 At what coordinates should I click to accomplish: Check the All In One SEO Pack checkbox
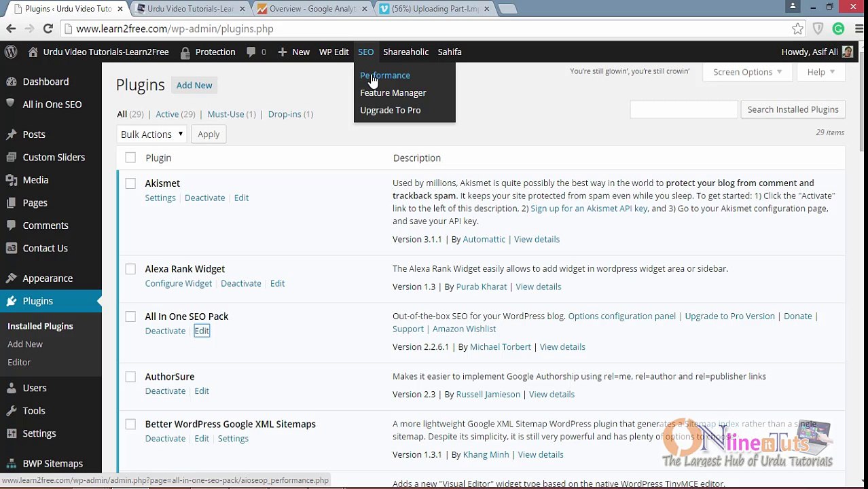(x=130, y=316)
